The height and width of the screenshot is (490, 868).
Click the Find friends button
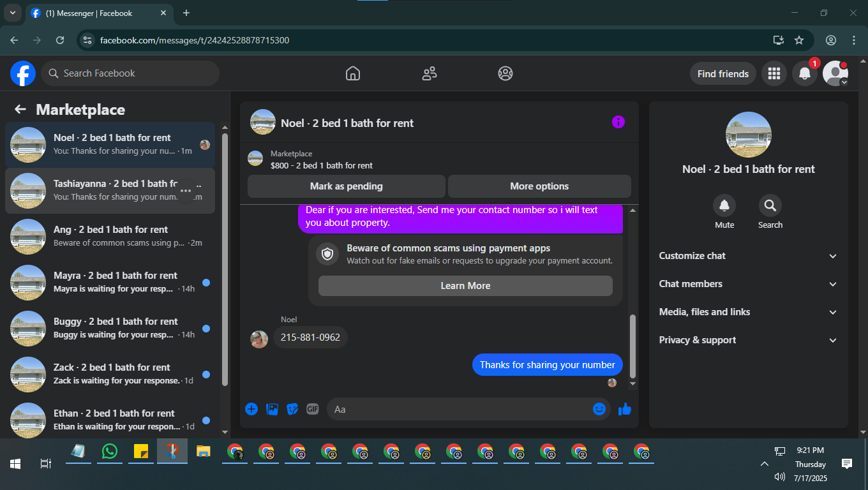(x=723, y=73)
